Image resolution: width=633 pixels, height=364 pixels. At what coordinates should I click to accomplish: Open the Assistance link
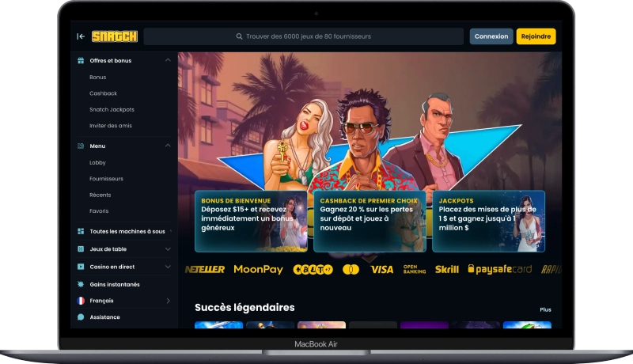104,317
